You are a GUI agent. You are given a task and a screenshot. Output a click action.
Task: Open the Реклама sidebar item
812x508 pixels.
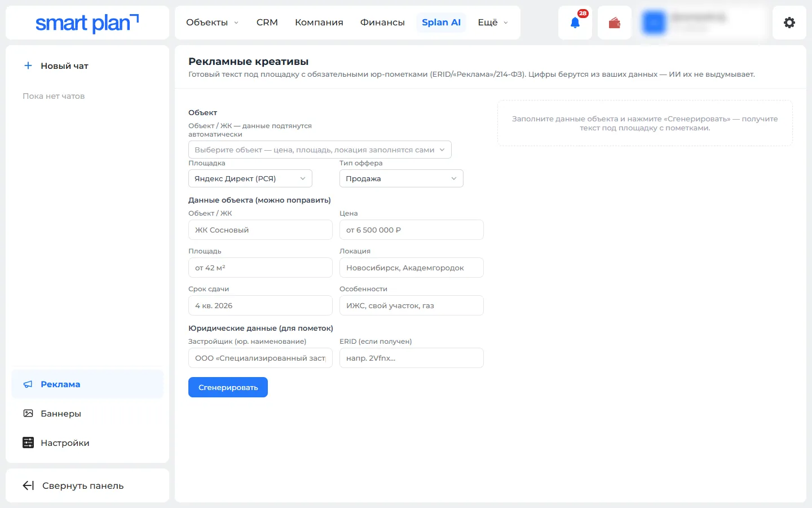tap(87, 384)
